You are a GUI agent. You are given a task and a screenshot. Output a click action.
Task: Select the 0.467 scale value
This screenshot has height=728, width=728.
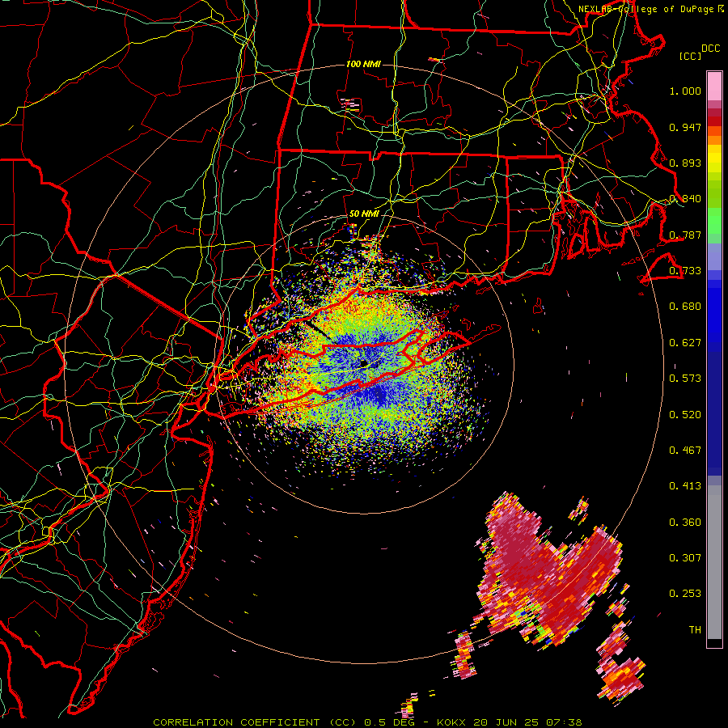(x=685, y=451)
